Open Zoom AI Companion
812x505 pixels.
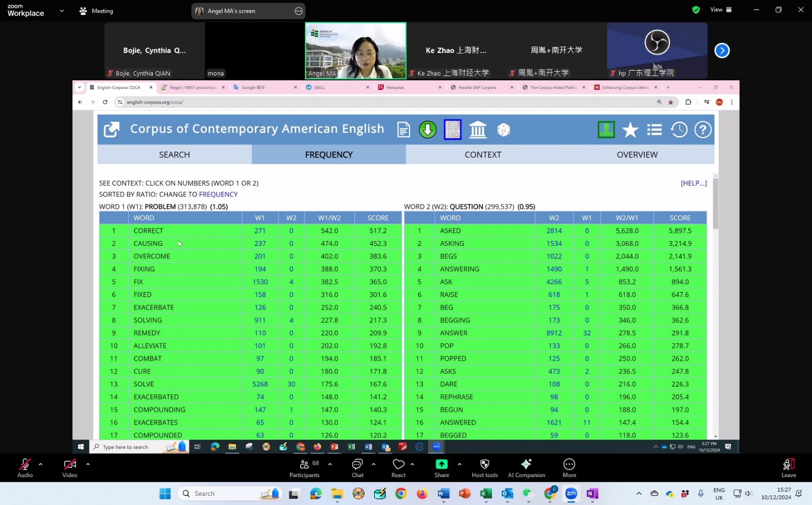point(526,468)
